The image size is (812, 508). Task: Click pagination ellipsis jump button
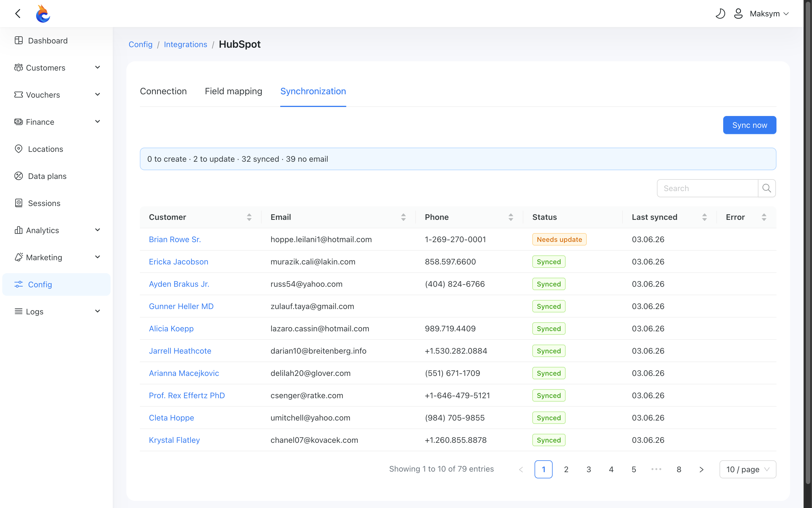(x=656, y=469)
